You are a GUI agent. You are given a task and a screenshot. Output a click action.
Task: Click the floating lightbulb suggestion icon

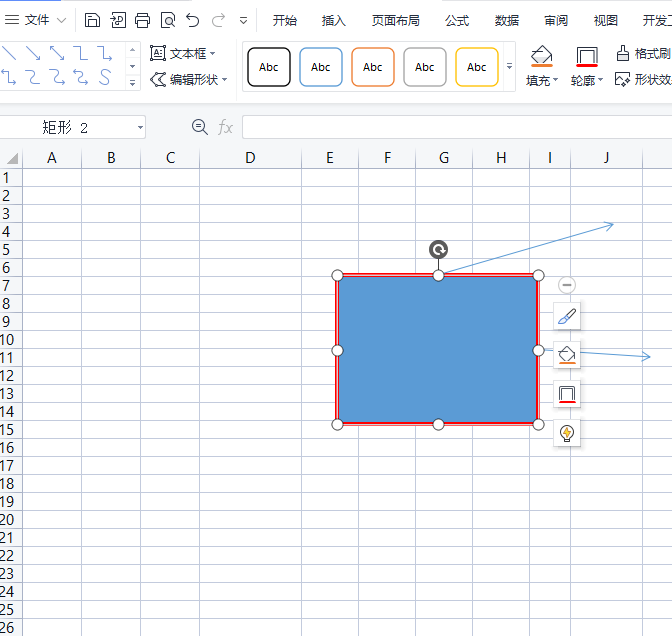567,433
